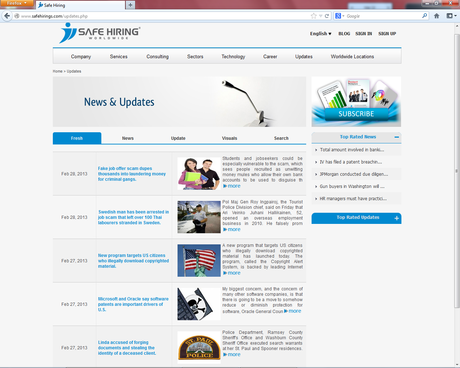Open the Sectors navigation menu
460x368 pixels.
pos(195,57)
